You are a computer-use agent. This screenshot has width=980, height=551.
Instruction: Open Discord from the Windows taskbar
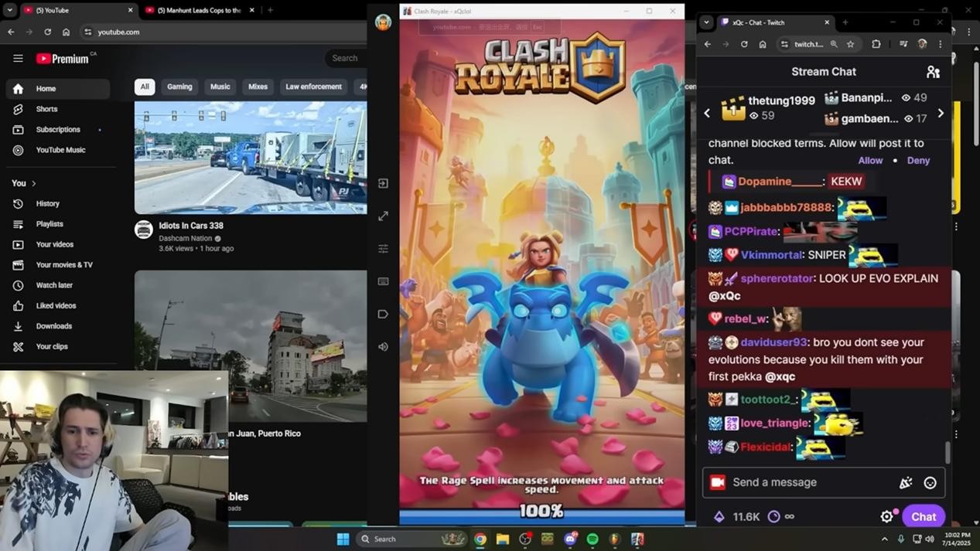570,539
